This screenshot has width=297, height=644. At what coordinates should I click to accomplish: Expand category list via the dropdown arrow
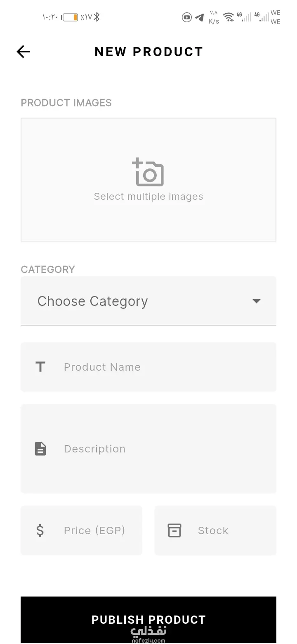pos(256,301)
